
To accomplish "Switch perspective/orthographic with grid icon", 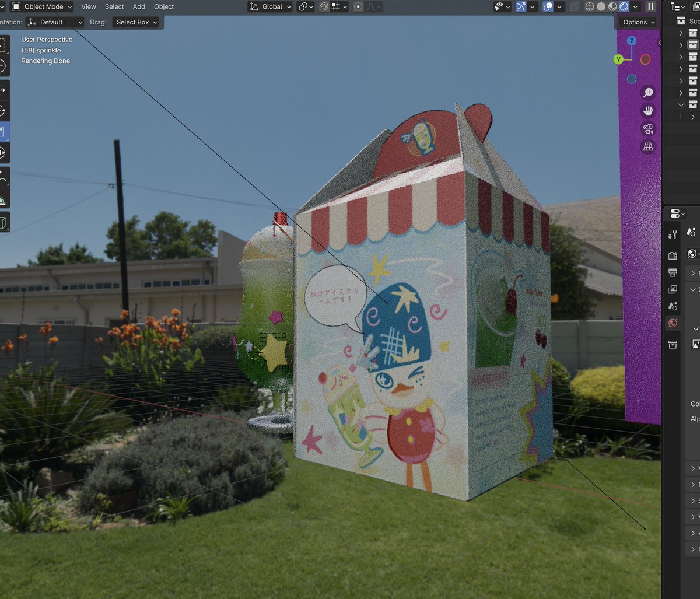I will point(648,147).
